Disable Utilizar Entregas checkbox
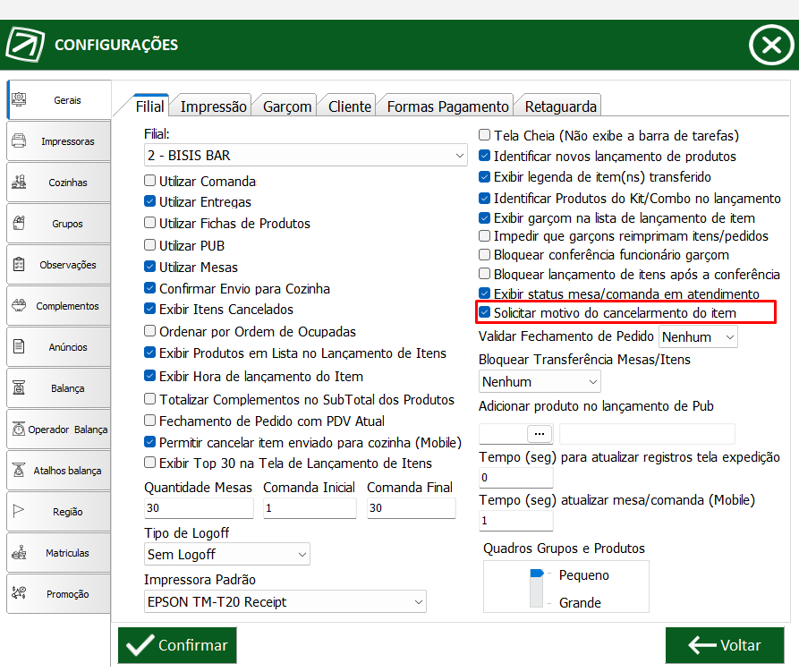 click(149, 201)
